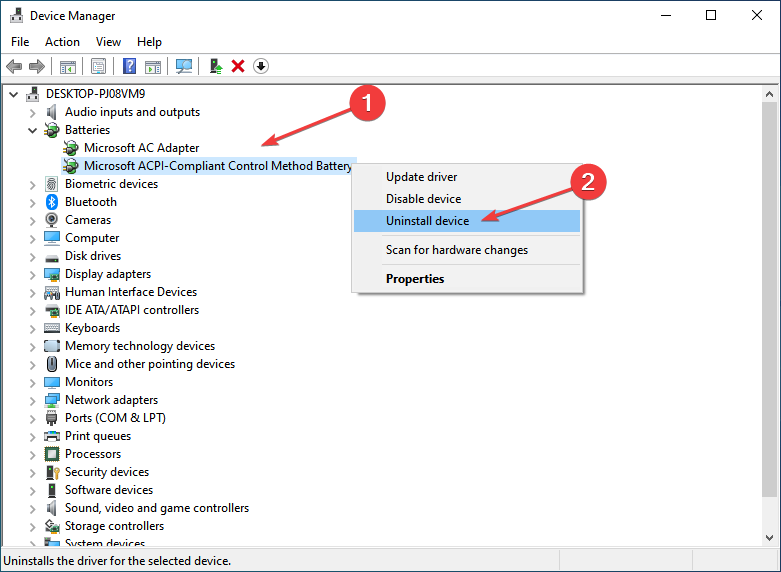The width and height of the screenshot is (781, 572).
Task: Click the red X uninstall device icon
Action: click(x=238, y=66)
